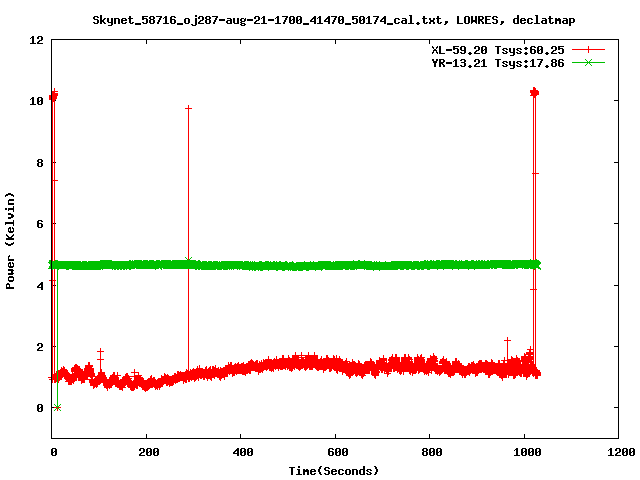This screenshot has height=480, width=640.
Task: Click the plot title with the Skynet filename
Action: [x=333, y=20]
